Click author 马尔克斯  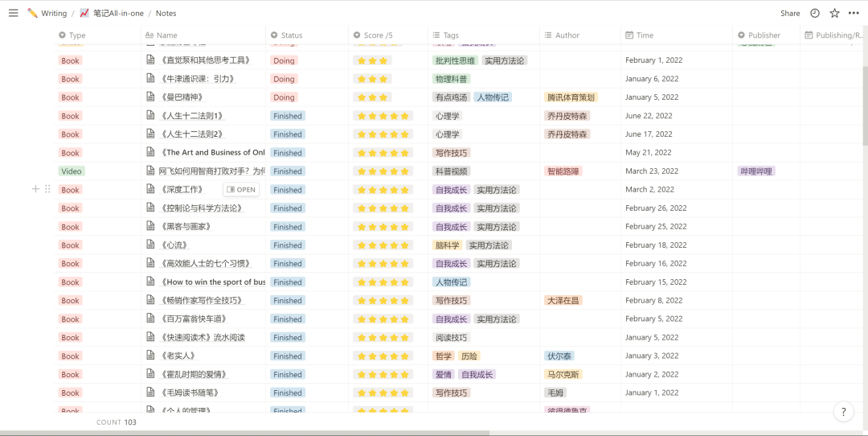click(563, 375)
